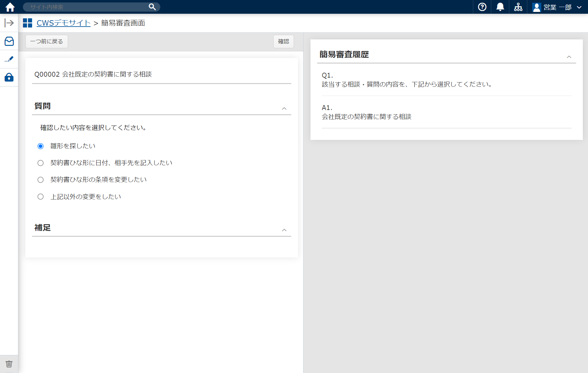The width and height of the screenshot is (588, 373).
Task: Check notifications via the bell icon
Action: click(x=500, y=7)
